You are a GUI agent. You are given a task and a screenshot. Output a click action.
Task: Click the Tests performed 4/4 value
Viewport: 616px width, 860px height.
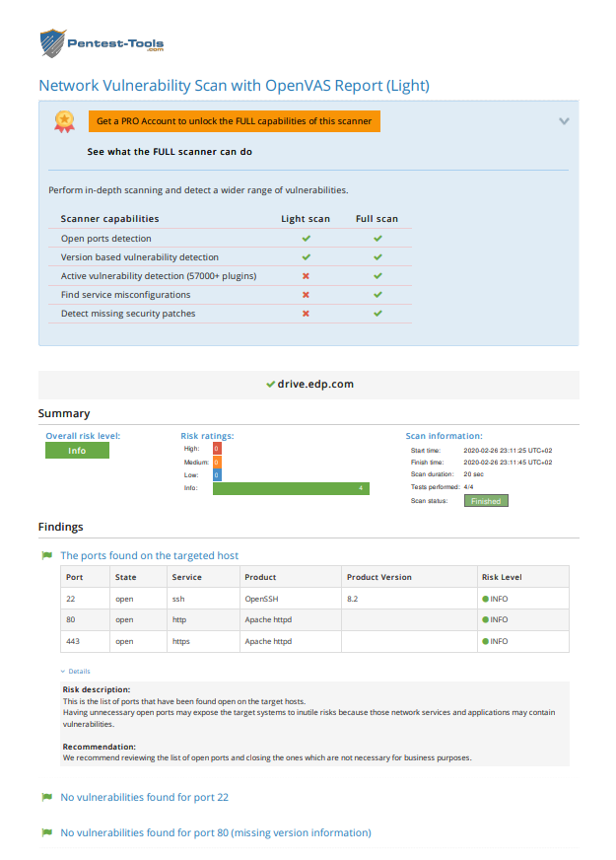[x=468, y=487]
